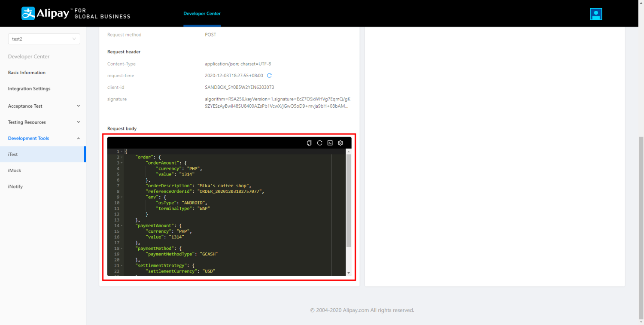Place cursor on the orderDescription code line

199,185
